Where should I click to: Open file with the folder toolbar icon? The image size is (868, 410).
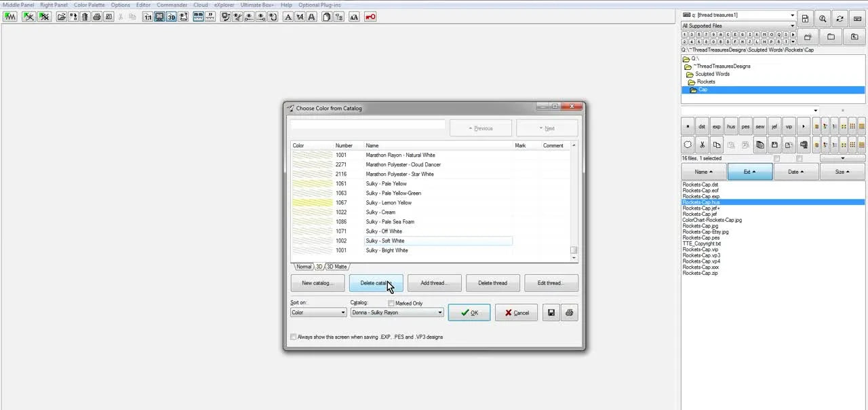pyautogui.click(x=62, y=16)
